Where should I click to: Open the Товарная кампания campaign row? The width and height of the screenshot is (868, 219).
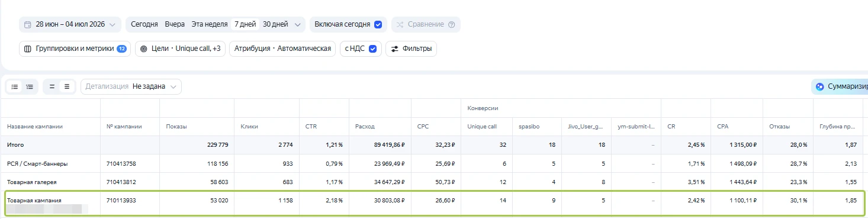coord(34,201)
